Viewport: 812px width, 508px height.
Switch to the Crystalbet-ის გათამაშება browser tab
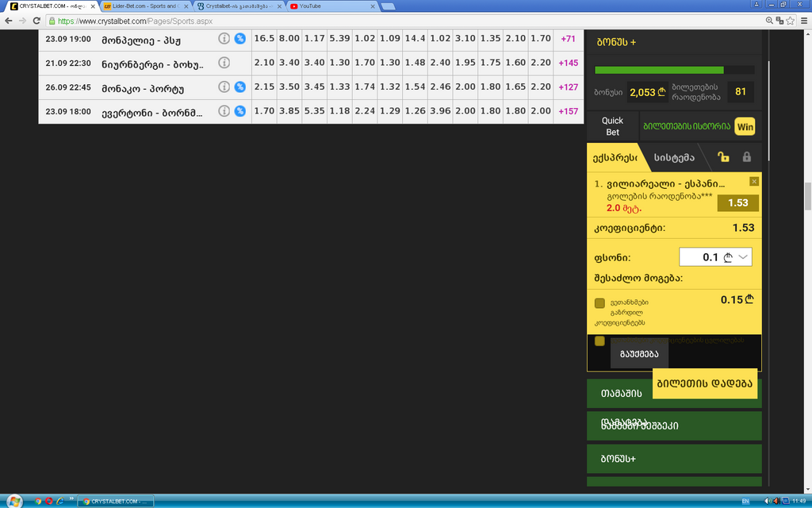click(238, 6)
